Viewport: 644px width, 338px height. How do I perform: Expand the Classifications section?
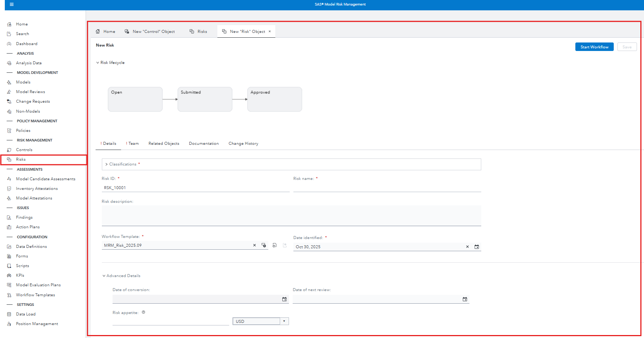pyautogui.click(x=107, y=164)
